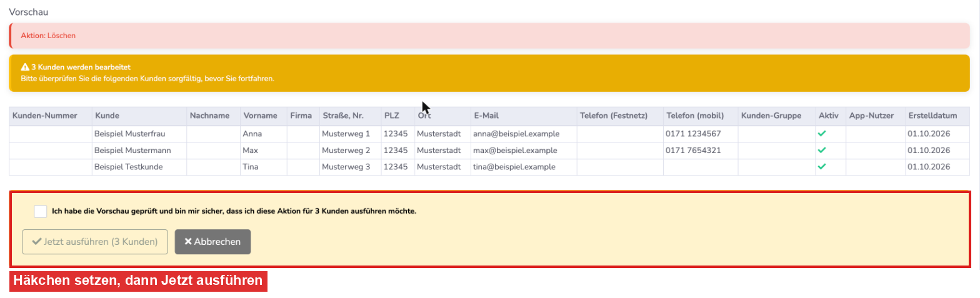The image size is (980, 298).
Task: Click the Jetzt ausführen (3 Kunden) button
Action: coord(95,242)
